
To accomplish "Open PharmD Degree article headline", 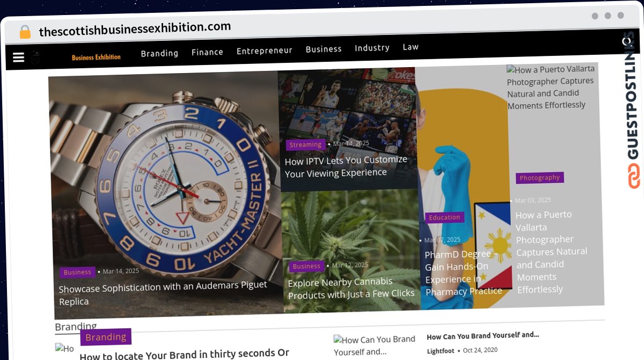I will pyautogui.click(x=464, y=272).
